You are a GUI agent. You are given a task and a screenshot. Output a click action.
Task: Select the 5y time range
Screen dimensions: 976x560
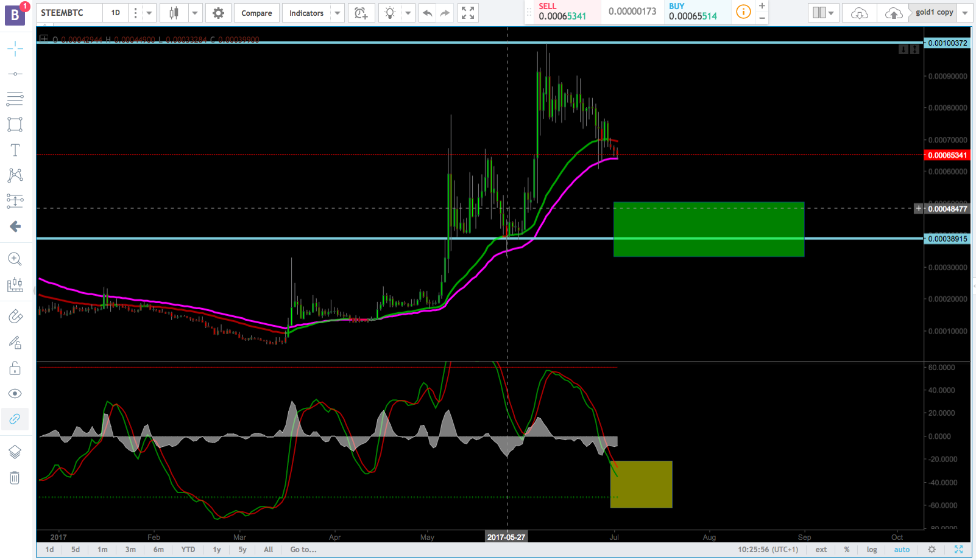242,550
